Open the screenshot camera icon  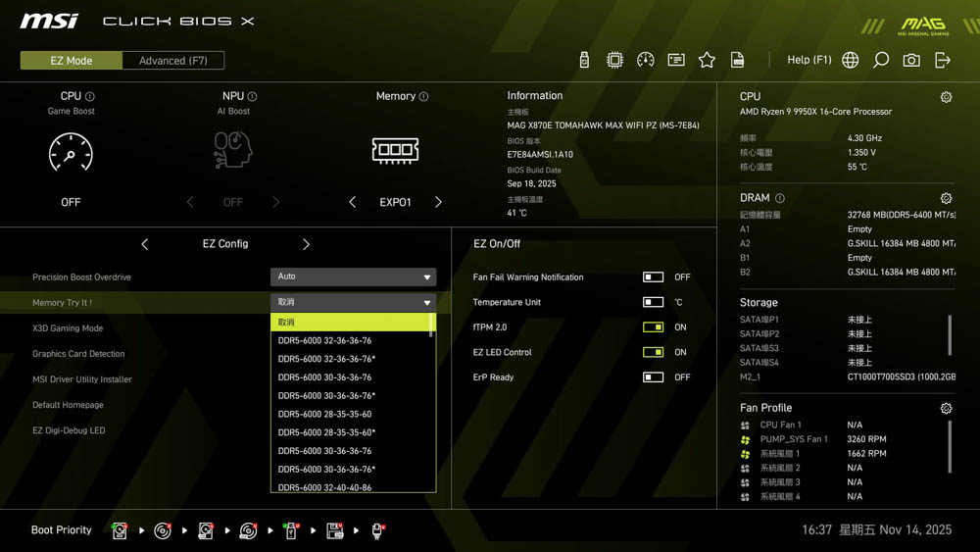[x=911, y=60]
